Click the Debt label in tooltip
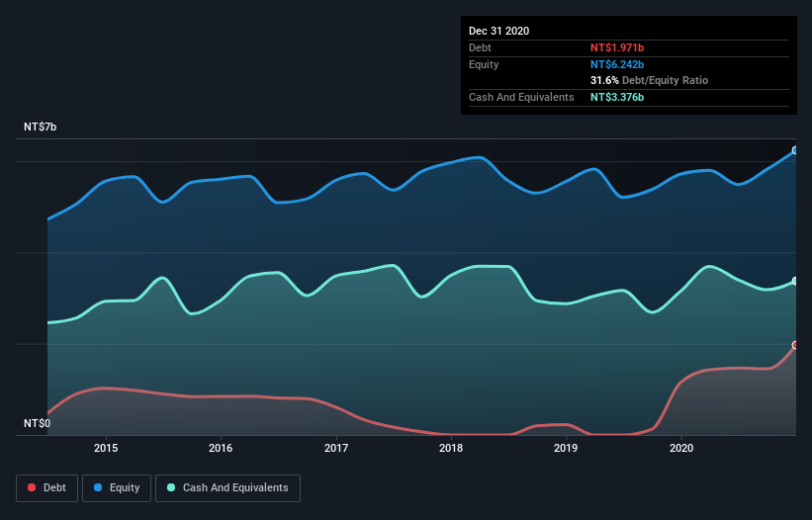Image resolution: width=812 pixels, height=520 pixels. pos(480,47)
